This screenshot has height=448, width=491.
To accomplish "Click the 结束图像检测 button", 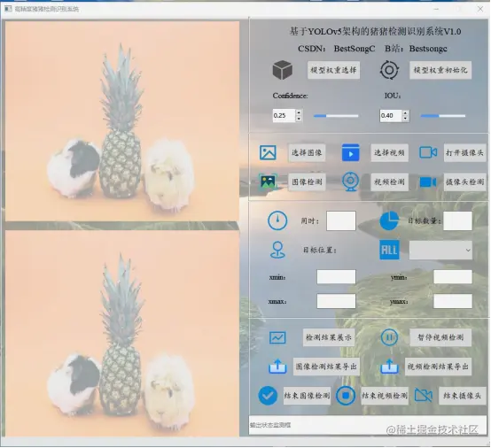I will [307, 396].
